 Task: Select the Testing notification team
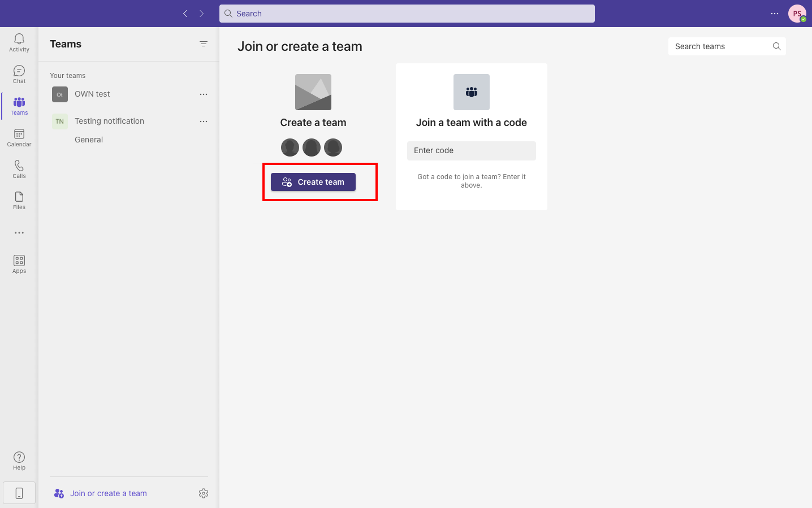[x=129, y=121]
